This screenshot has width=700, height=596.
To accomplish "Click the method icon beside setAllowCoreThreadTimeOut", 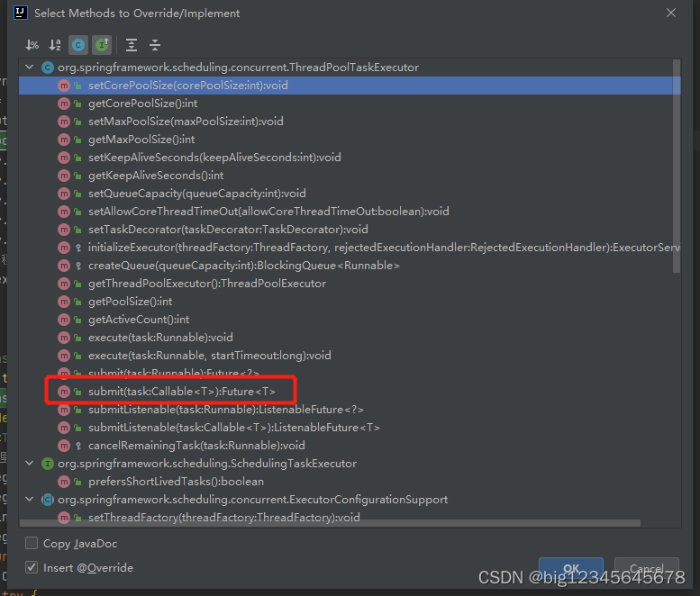I will pos(64,212).
